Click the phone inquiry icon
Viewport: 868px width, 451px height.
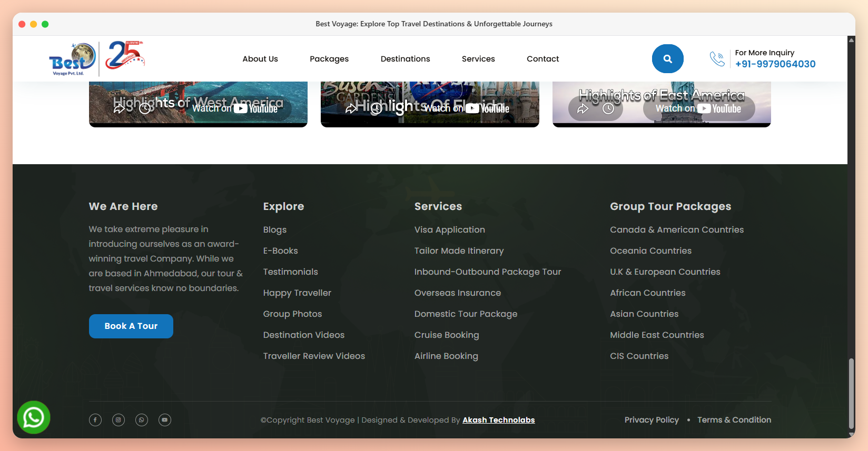tap(717, 58)
